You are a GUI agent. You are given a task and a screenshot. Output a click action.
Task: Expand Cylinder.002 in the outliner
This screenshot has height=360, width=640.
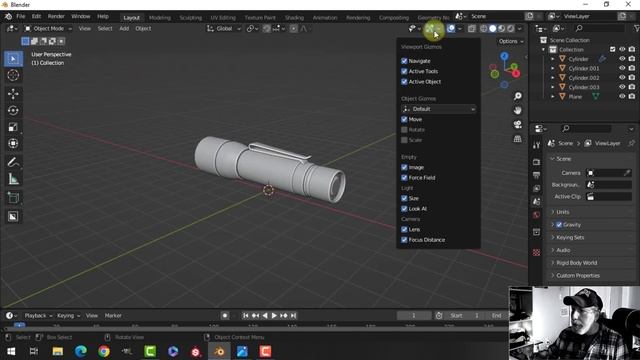[x=553, y=78]
